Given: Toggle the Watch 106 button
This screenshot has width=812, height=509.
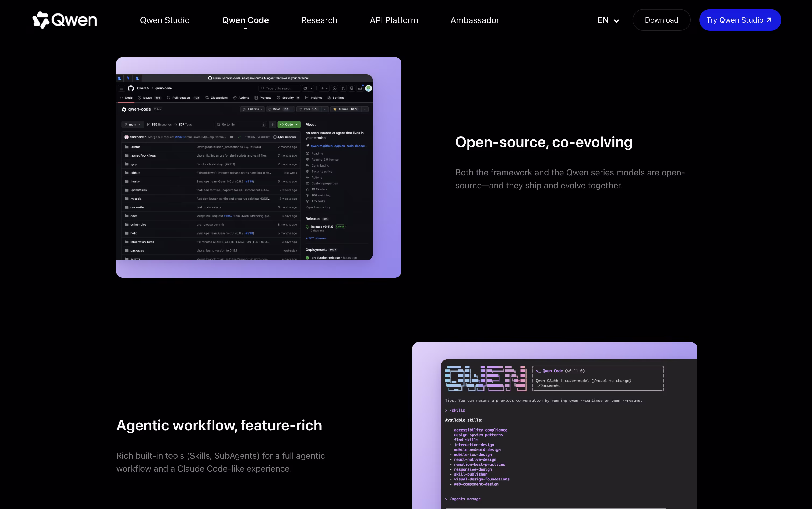Looking at the screenshot, I should [278, 109].
